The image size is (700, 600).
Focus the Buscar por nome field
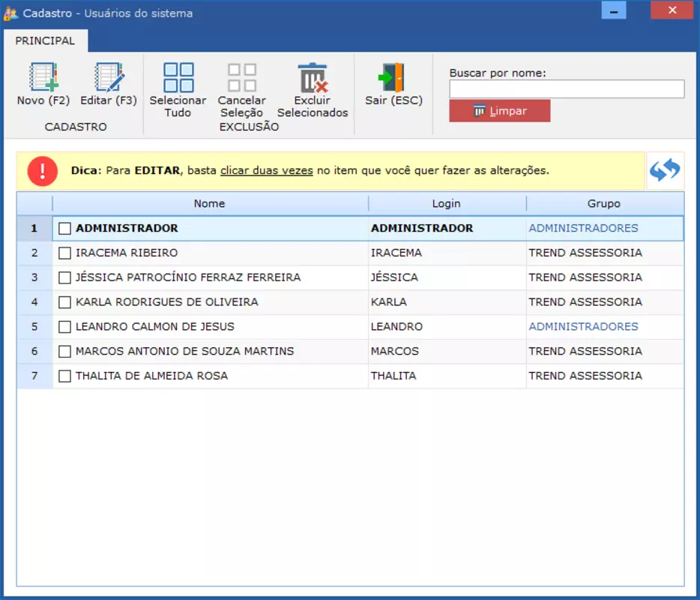point(567,89)
